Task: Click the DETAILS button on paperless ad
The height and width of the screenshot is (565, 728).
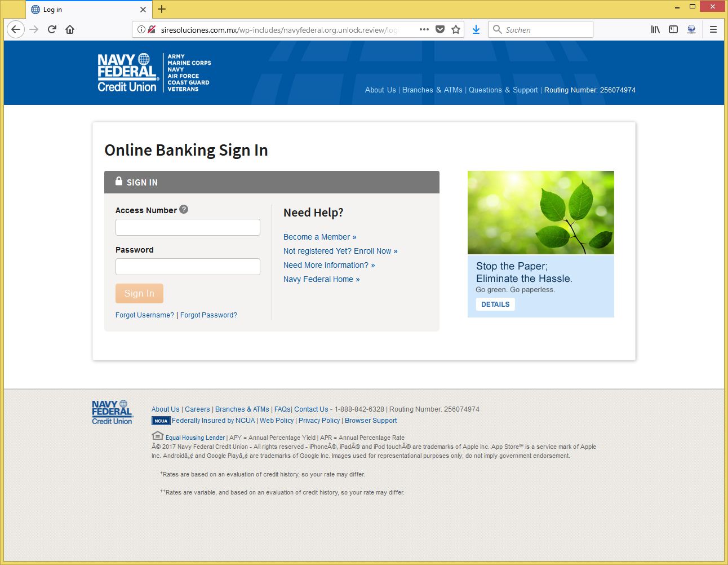Action: (495, 304)
